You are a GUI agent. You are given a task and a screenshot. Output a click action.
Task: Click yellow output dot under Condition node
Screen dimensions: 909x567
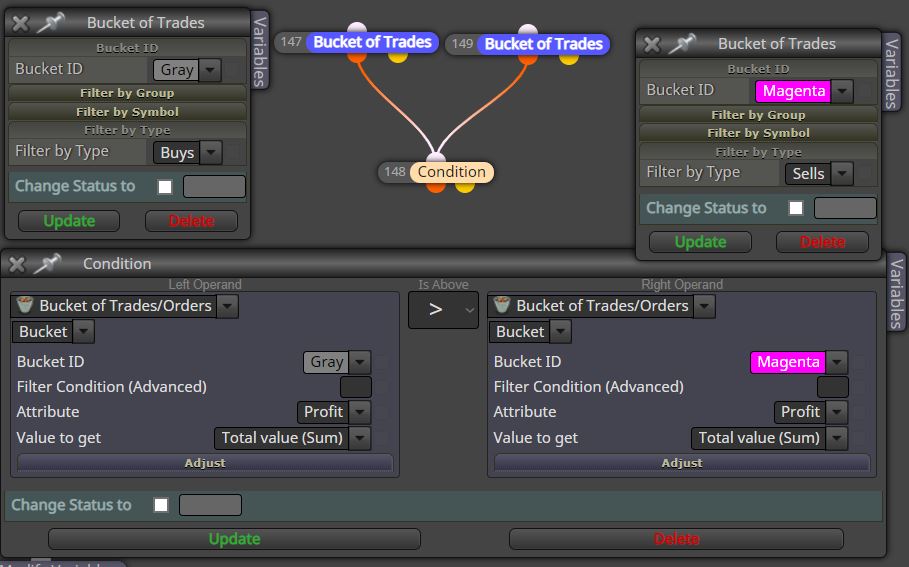[465, 187]
